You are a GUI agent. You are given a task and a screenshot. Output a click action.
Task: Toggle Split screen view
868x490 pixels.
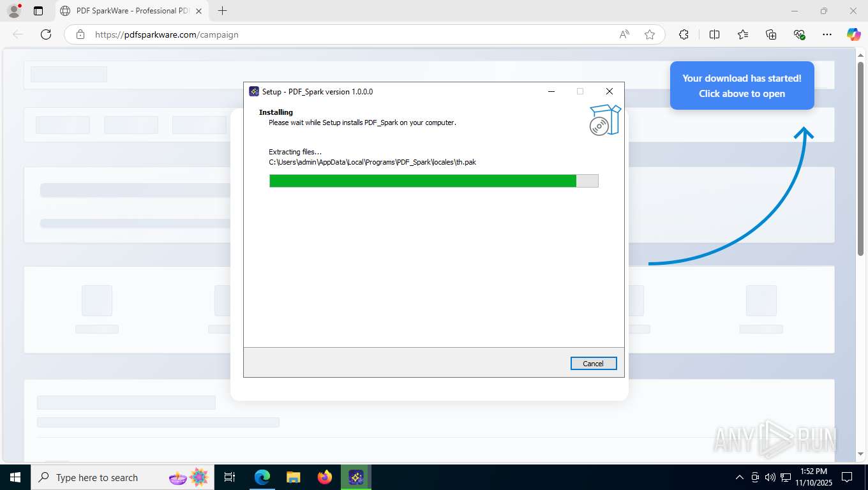[x=714, y=34]
